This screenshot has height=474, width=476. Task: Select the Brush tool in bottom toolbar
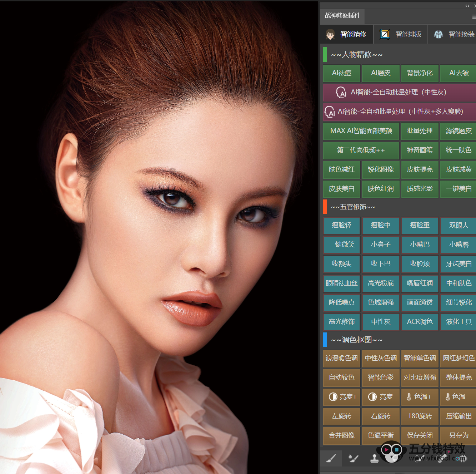click(x=331, y=458)
